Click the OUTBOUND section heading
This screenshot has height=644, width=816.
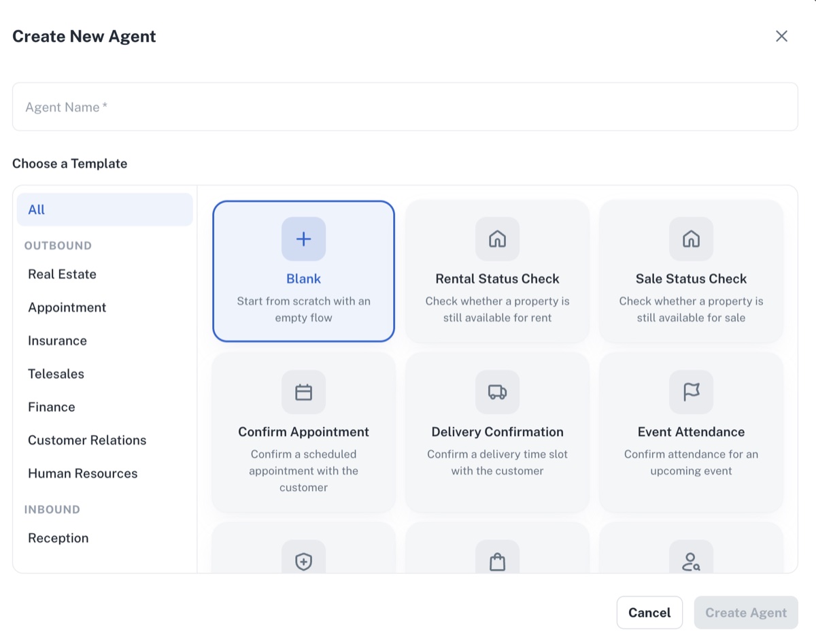tap(58, 245)
